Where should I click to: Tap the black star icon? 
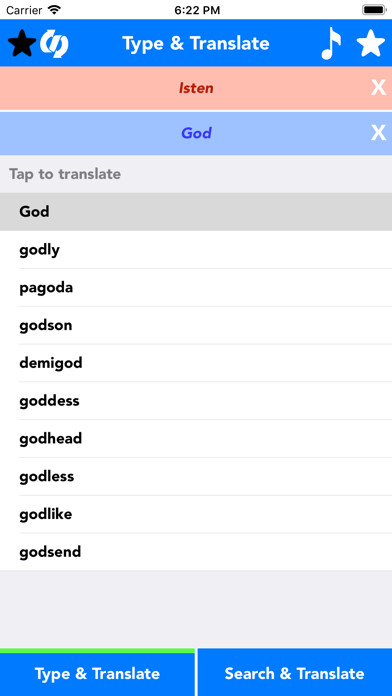(x=22, y=44)
